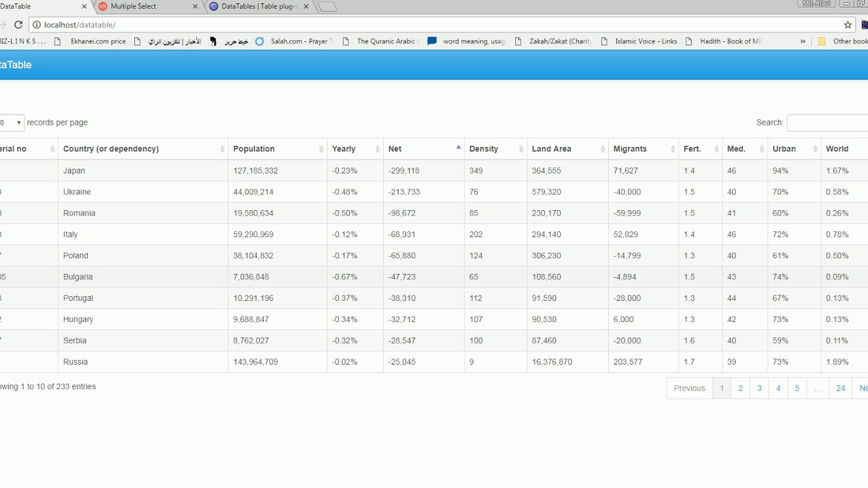The height and width of the screenshot is (488, 868).
Task: Close the DataTables Table plug-in tab
Action: 306,6
